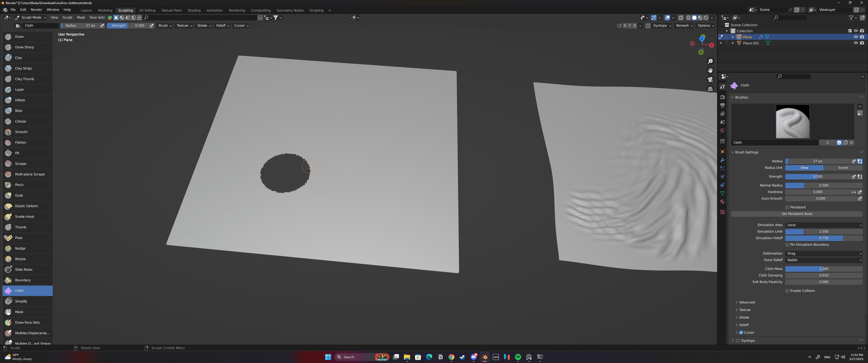Image resolution: width=868 pixels, height=363 pixels.
Task: Select the Flatten brush tool
Action: tap(28, 142)
